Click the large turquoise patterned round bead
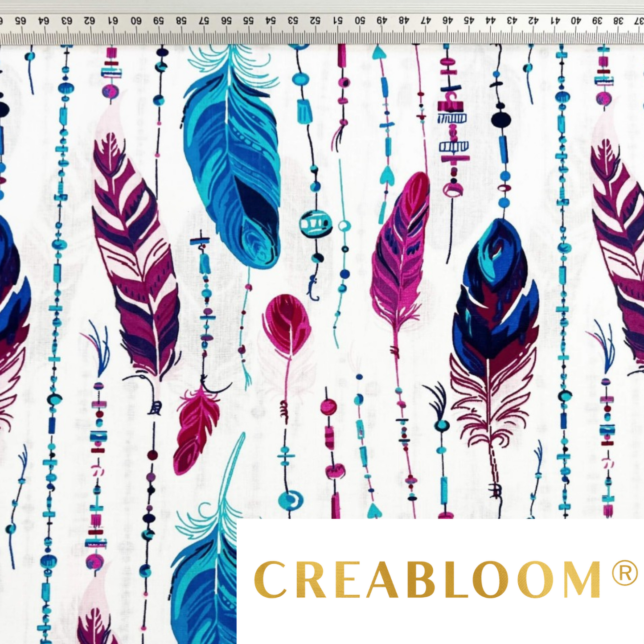 (316, 224)
